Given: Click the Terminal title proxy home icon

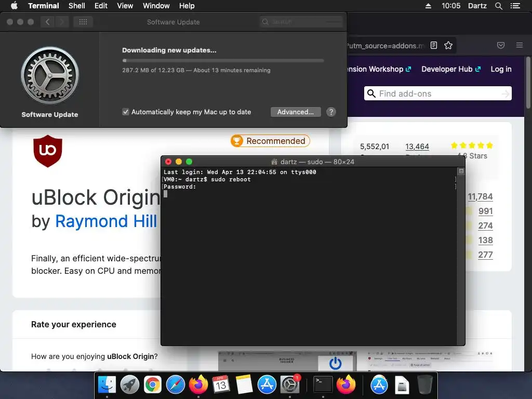Looking at the screenshot, I should [x=274, y=162].
